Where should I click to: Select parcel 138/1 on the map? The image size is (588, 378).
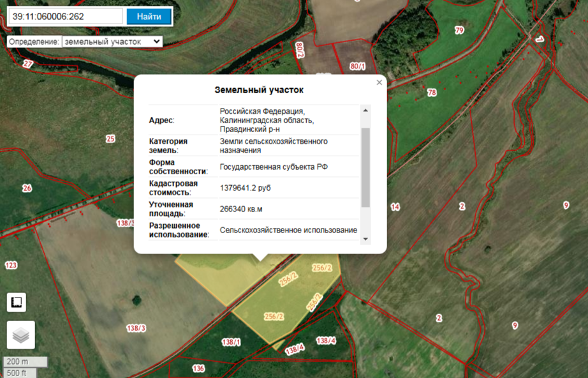click(232, 342)
